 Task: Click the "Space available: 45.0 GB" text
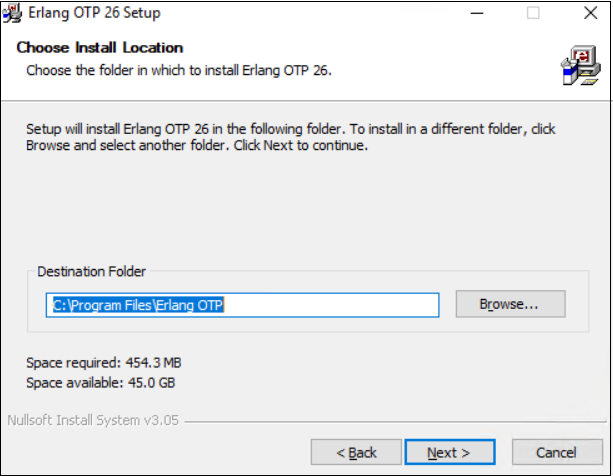pyautogui.click(x=102, y=382)
